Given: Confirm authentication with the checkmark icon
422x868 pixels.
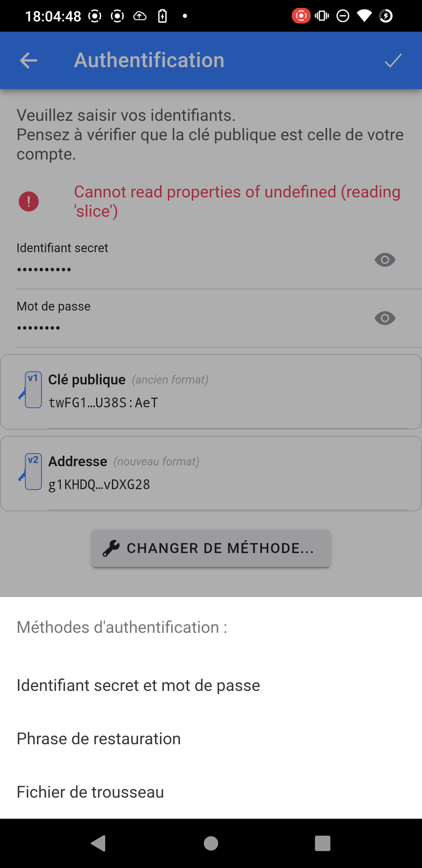Looking at the screenshot, I should click(x=393, y=61).
